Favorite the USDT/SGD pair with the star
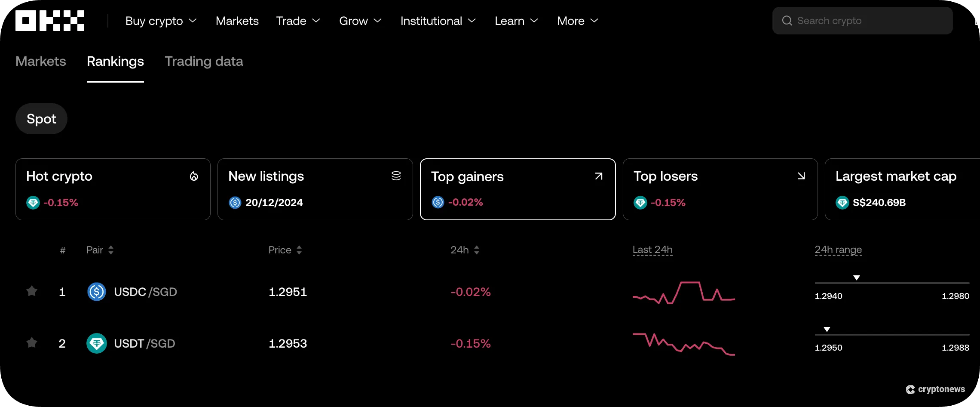980x407 pixels. [31, 343]
